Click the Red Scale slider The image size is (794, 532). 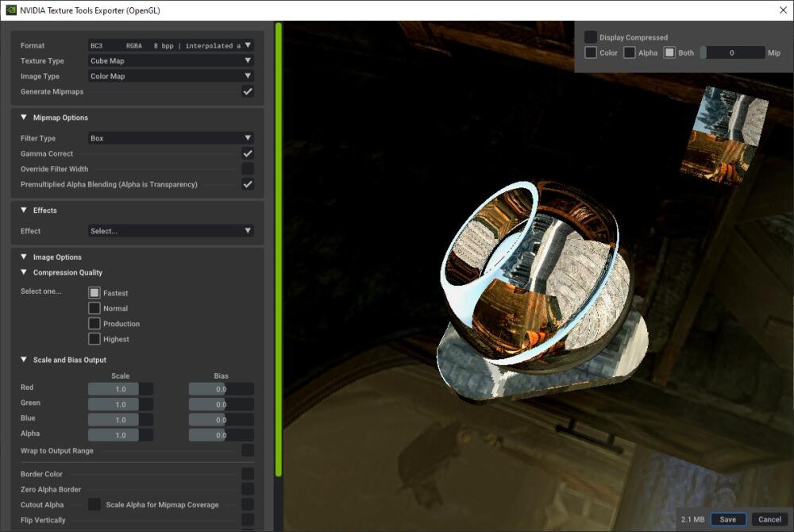[x=121, y=389]
